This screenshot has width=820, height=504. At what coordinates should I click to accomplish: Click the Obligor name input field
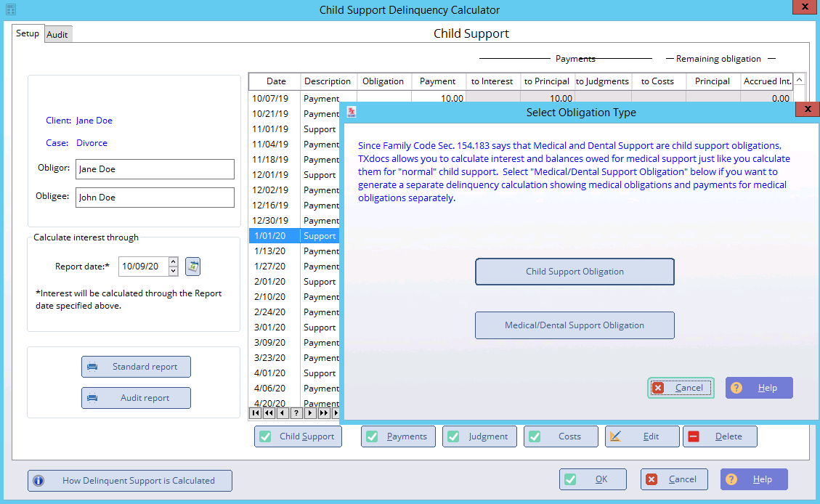coord(155,169)
